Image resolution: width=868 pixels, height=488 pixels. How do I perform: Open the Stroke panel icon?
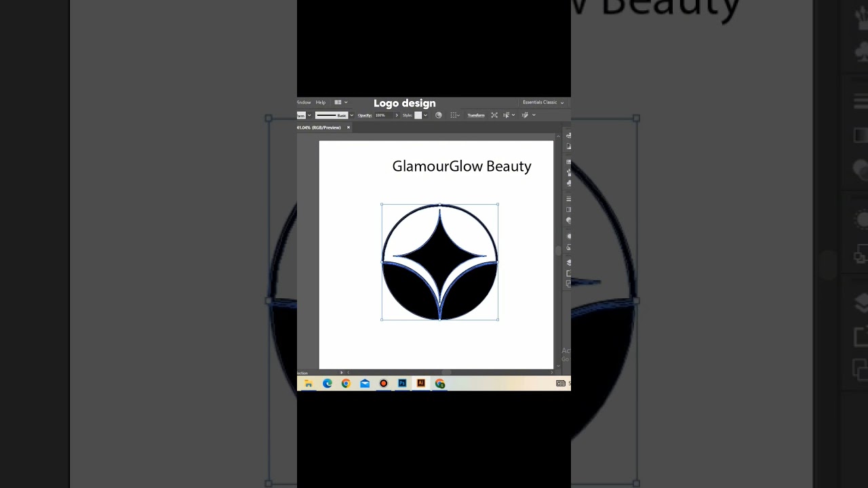coord(568,199)
